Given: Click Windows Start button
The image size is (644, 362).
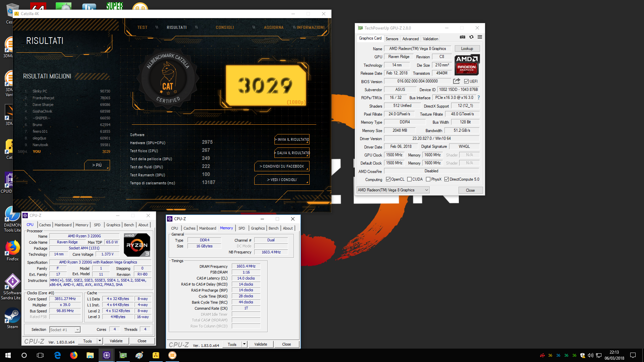Looking at the screenshot, I should click(x=8, y=355).
